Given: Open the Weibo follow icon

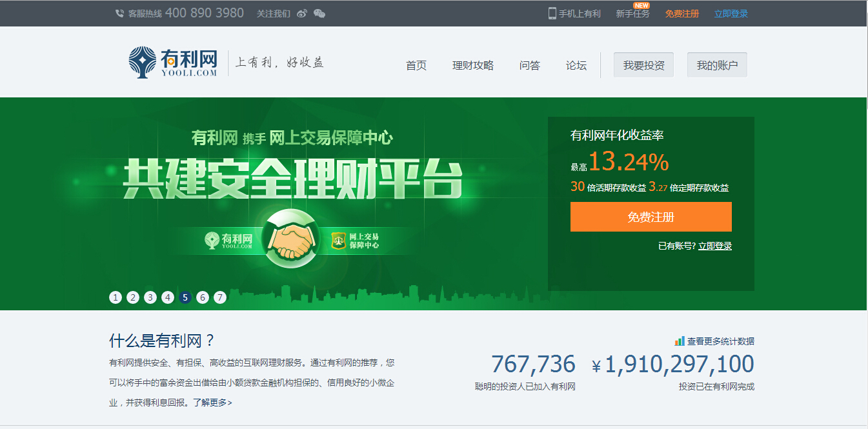Looking at the screenshot, I should pyautogui.click(x=302, y=14).
